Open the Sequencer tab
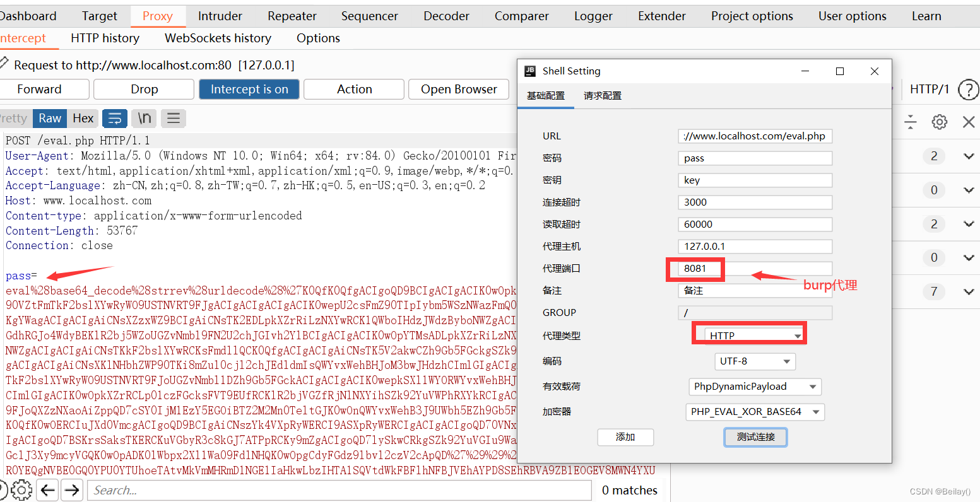This screenshot has width=980, height=502. pyautogui.click(x=370, y=16)
